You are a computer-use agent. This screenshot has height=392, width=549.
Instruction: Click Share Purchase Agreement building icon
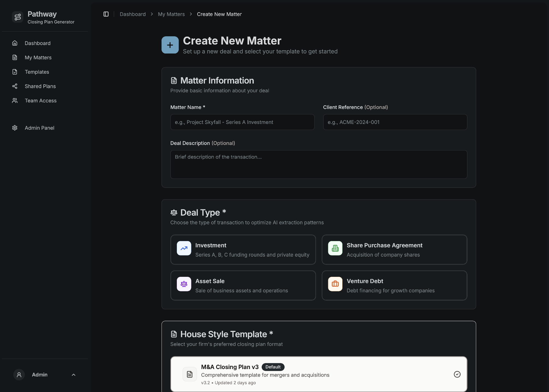pos(335,248)
